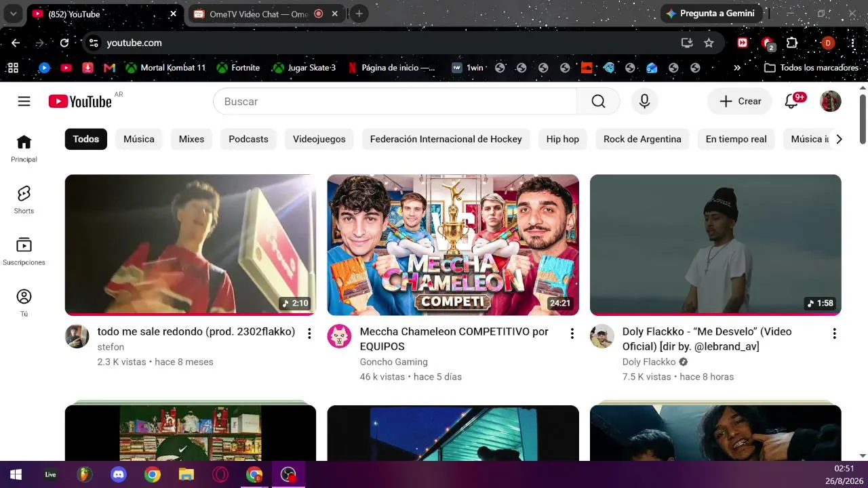The image size is (868, 488).
Task: Select the Música filter chip
Action: [139, 139]
